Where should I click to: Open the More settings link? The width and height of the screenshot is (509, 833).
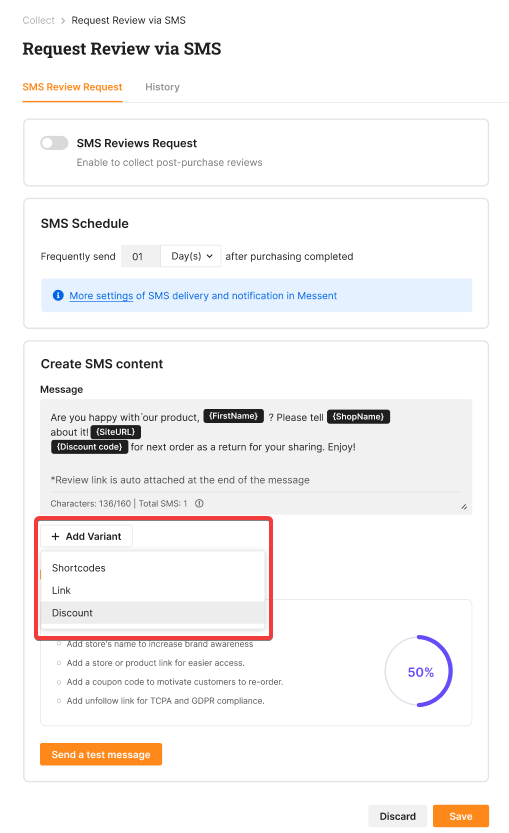[x=101, y=296]
